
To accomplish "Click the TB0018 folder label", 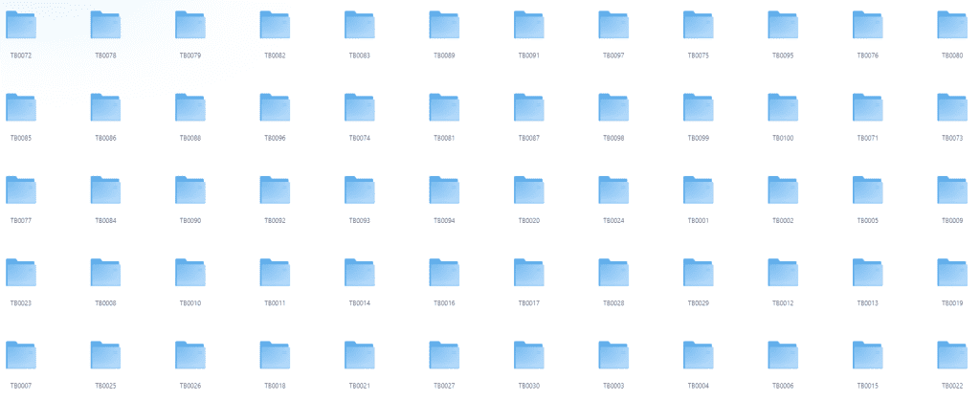I will (x=275, y=386).
